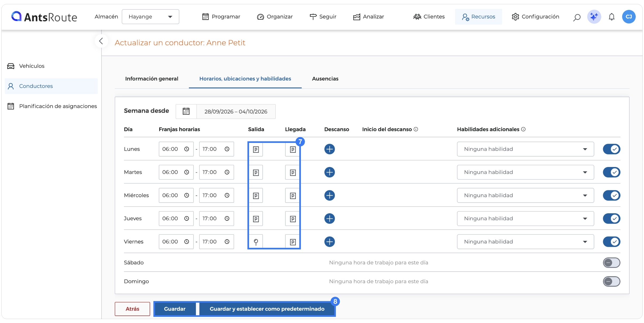Screen dimensions: 644x323
Task: Open the notifications bell
Action: pos(611,17)
